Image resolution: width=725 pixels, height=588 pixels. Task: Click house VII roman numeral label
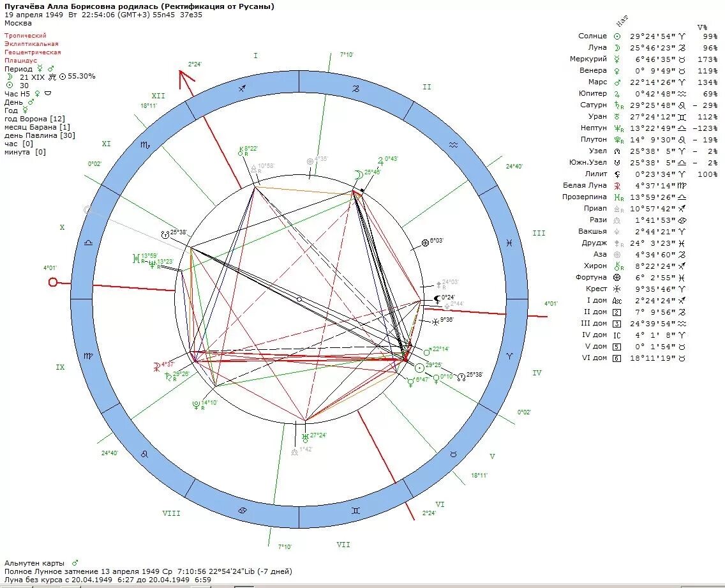(343, 545)
